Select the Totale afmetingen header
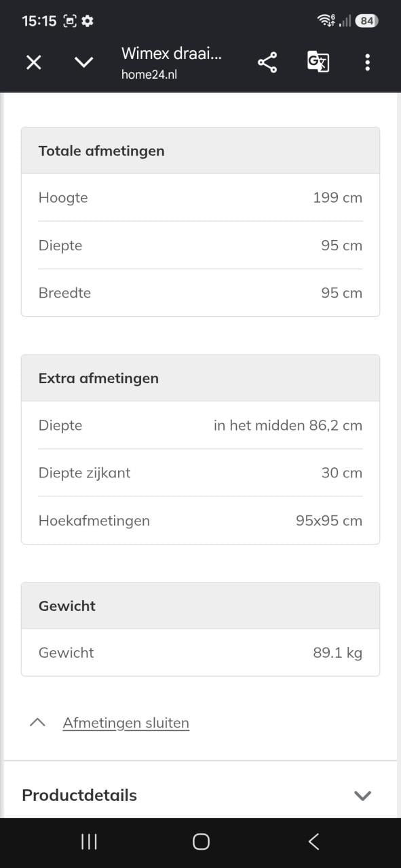401x868 pixels. click(x=200, y=151)
